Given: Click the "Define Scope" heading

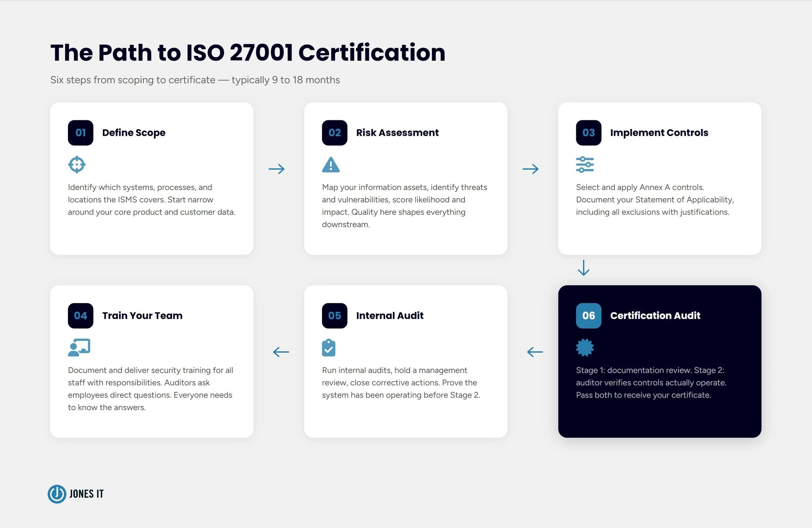Looking at the screenshot, I should (134, 133).
